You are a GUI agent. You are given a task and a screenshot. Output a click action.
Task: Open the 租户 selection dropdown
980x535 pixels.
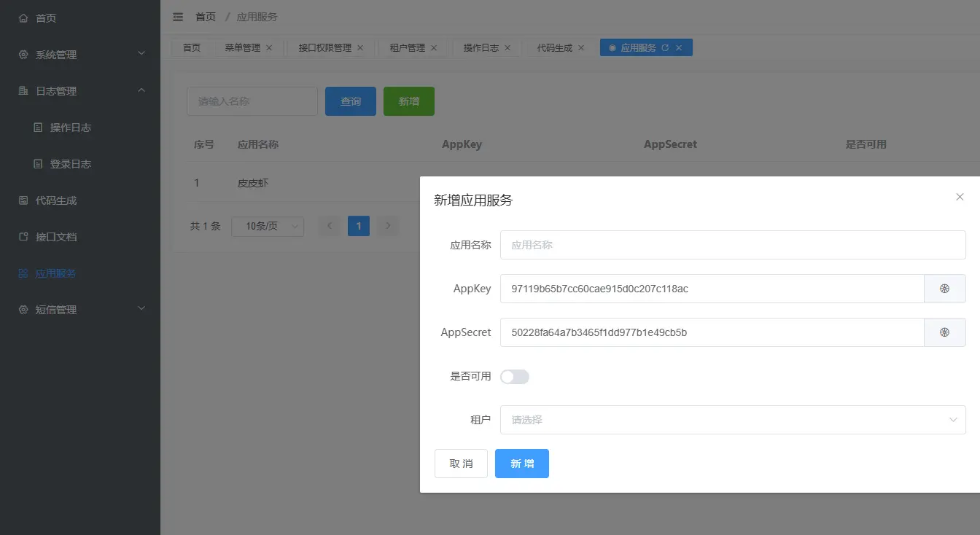732,419
